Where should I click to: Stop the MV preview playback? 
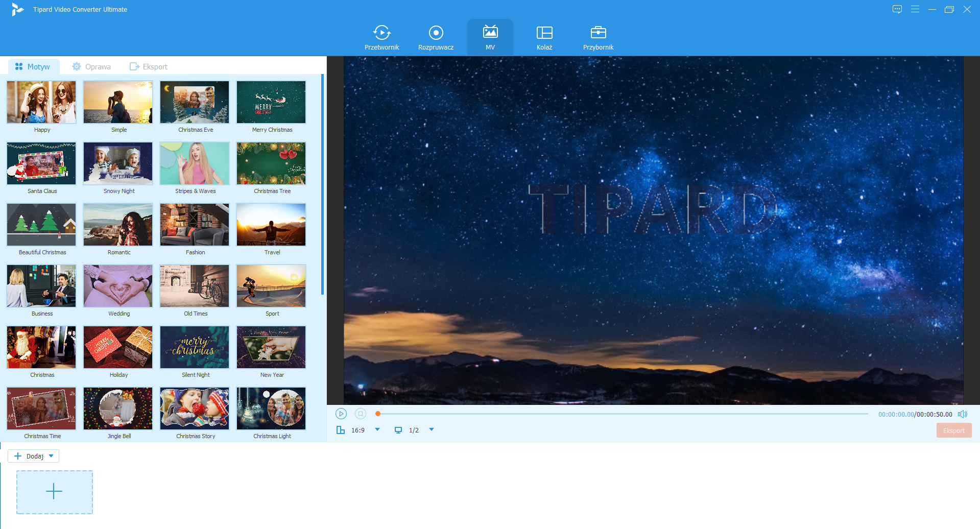[x=361, y=414]
